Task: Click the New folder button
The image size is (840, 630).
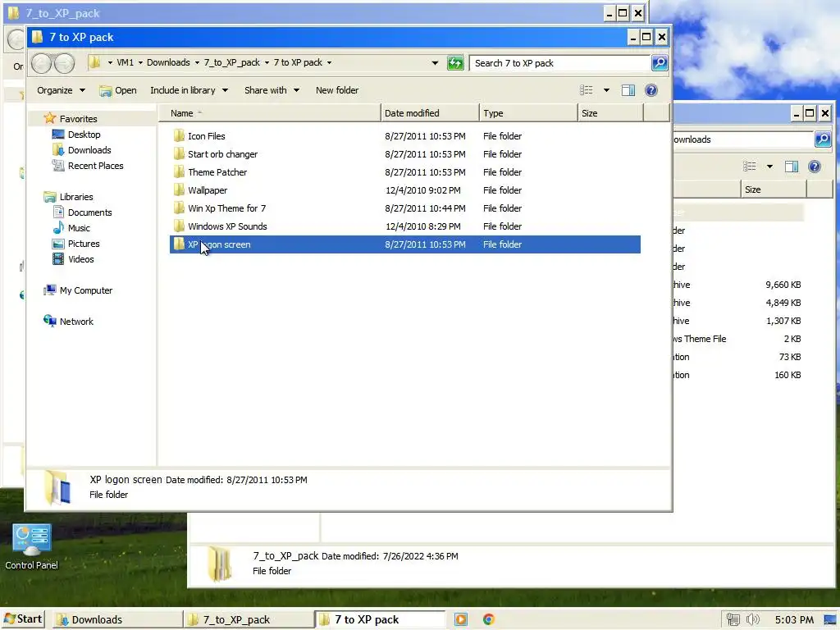Action: point(337,90)
